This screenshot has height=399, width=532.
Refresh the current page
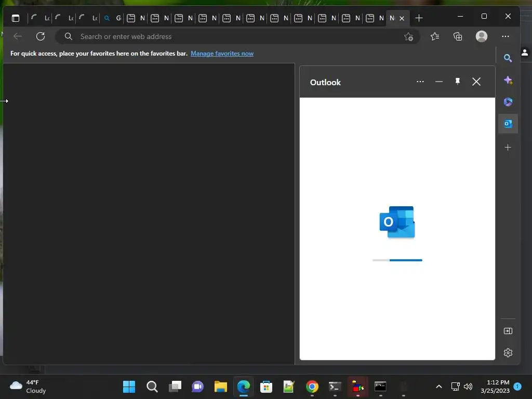click(41, 36)
